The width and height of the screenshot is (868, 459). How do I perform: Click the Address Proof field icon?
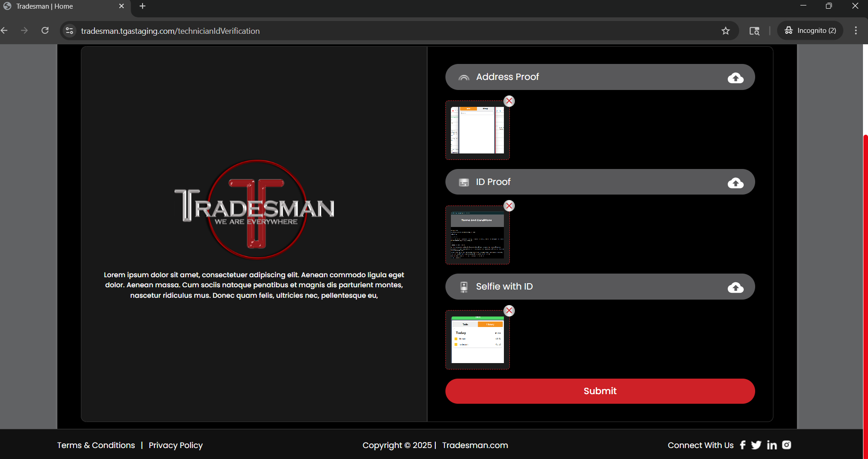(464, 78)
